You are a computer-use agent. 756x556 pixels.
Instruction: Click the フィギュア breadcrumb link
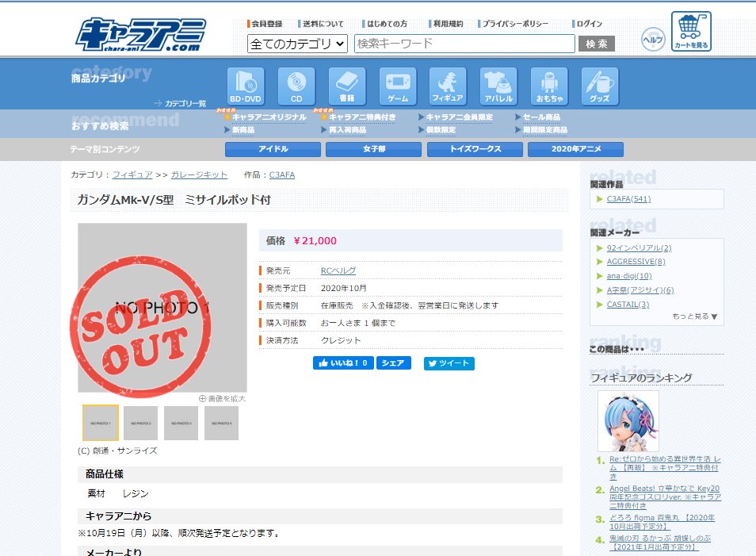(x=132, y=174)
